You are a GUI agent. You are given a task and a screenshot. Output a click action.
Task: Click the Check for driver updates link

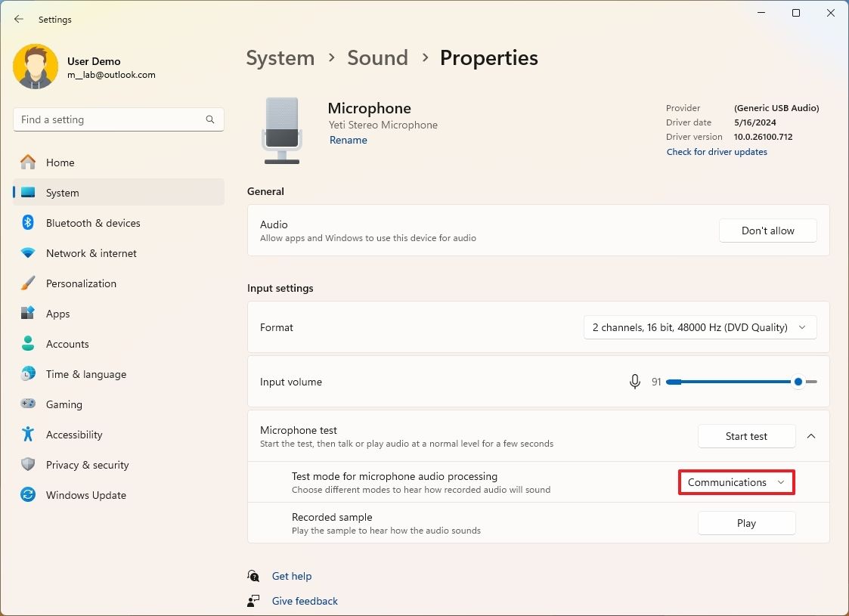717,151
